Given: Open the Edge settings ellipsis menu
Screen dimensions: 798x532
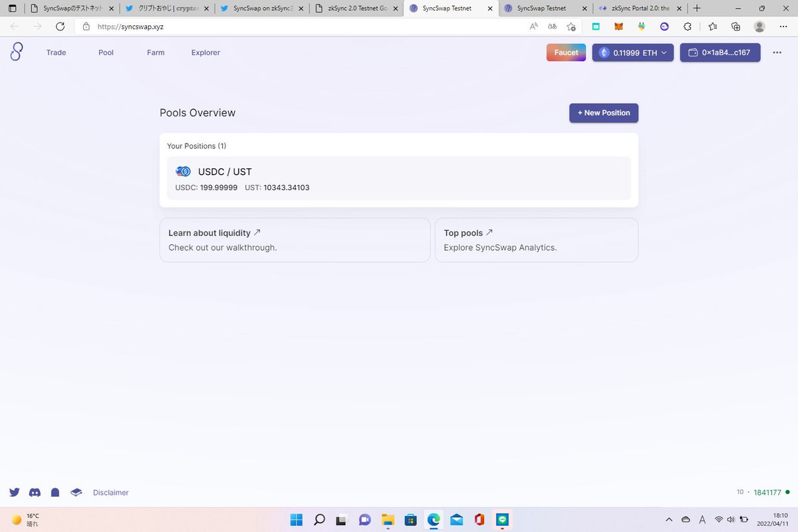Looking at the screenshot, I should (x=783, y=27).
